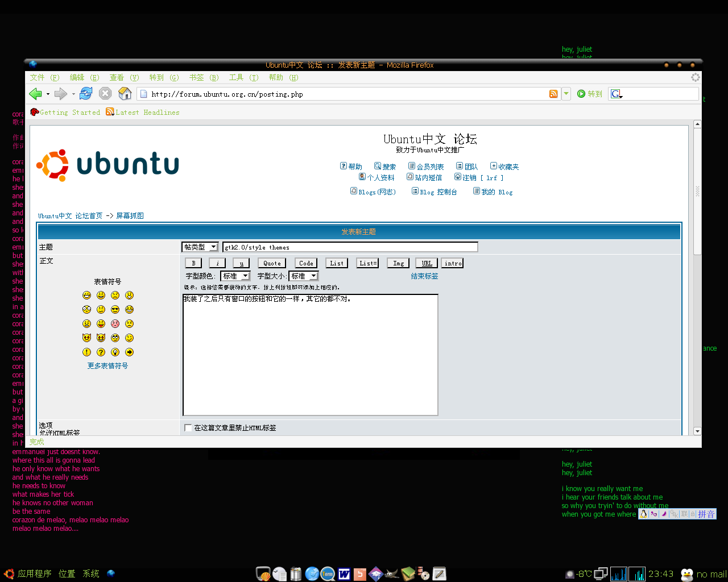
Task: Insert the tongue-out smiley
Action: pyautogui.click(x=101, y=323)
